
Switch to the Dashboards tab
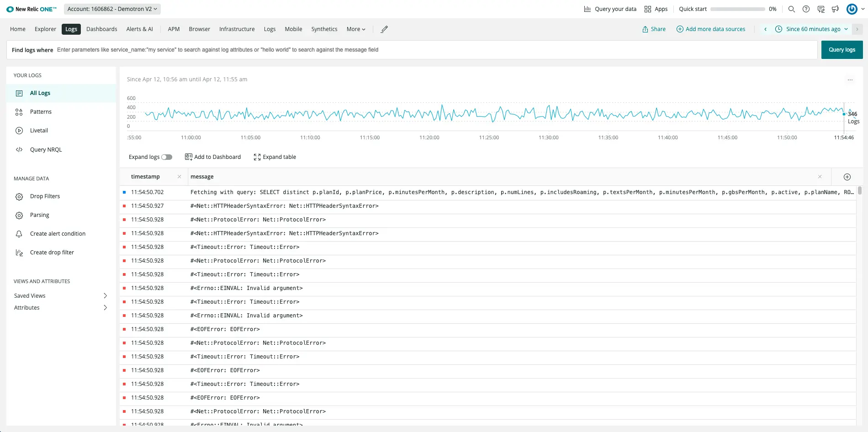(x=101, y=29)
